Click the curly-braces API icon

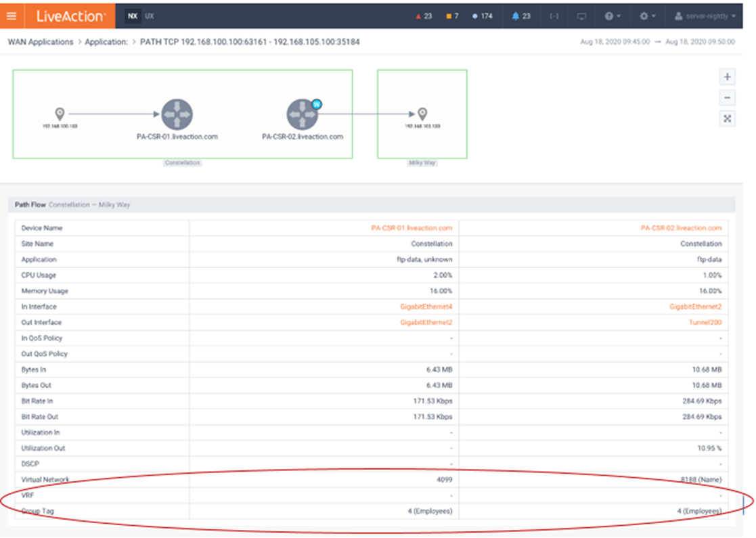(554, 16)
